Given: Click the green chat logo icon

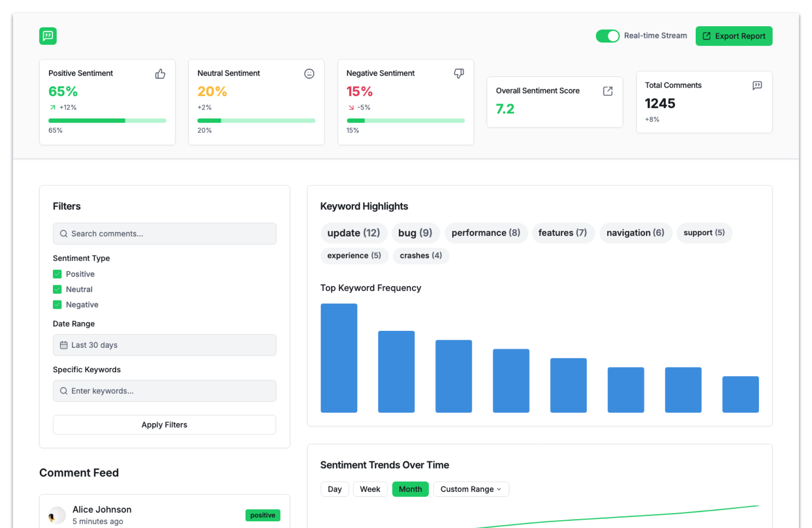Looking at the screenshot, I should 48,36.
